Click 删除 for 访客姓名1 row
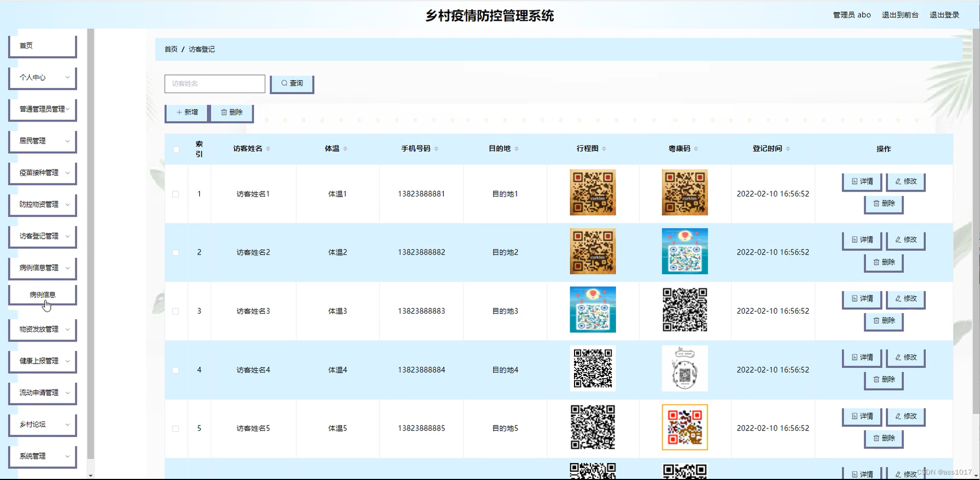Screen dimensions: 980x480 click(x=884, y=204)
